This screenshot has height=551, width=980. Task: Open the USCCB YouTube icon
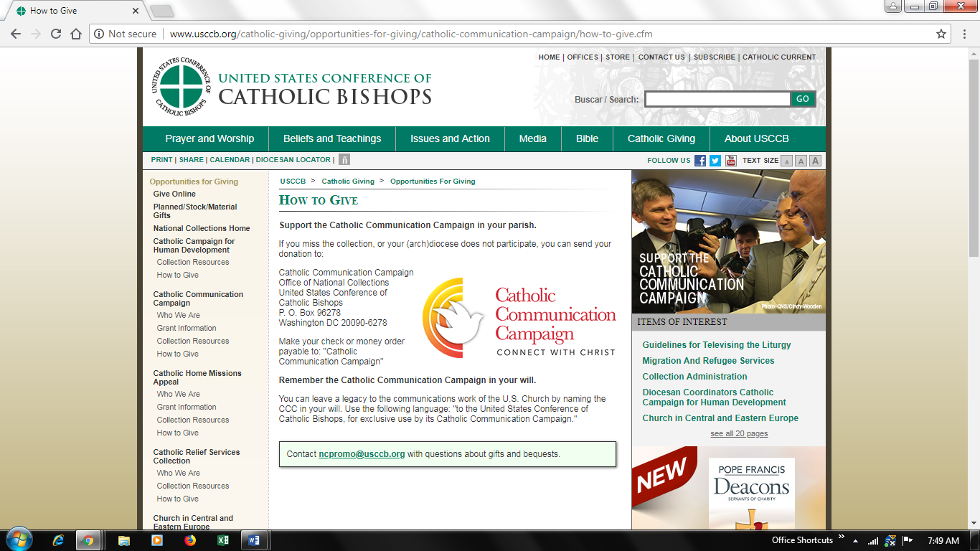coord(731,161)
